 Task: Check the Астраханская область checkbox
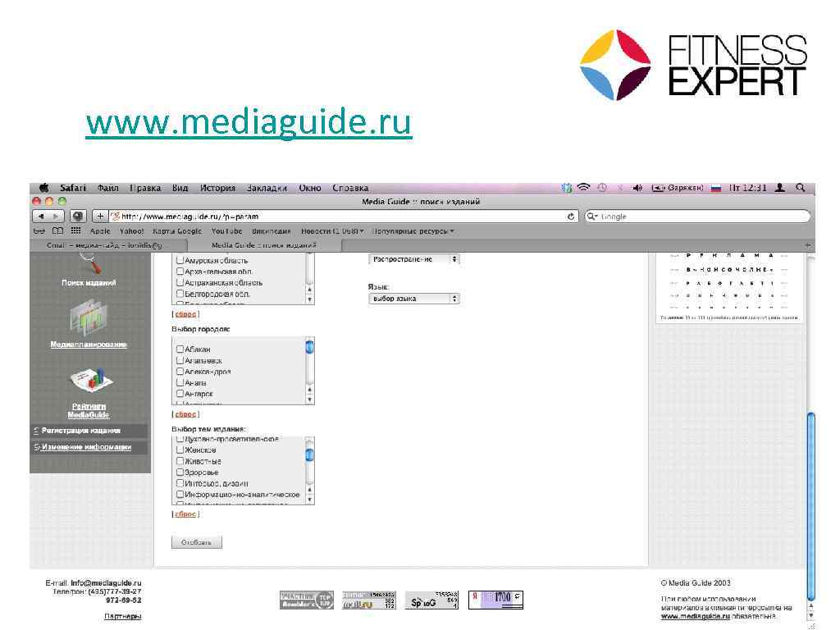pos(180,282)
